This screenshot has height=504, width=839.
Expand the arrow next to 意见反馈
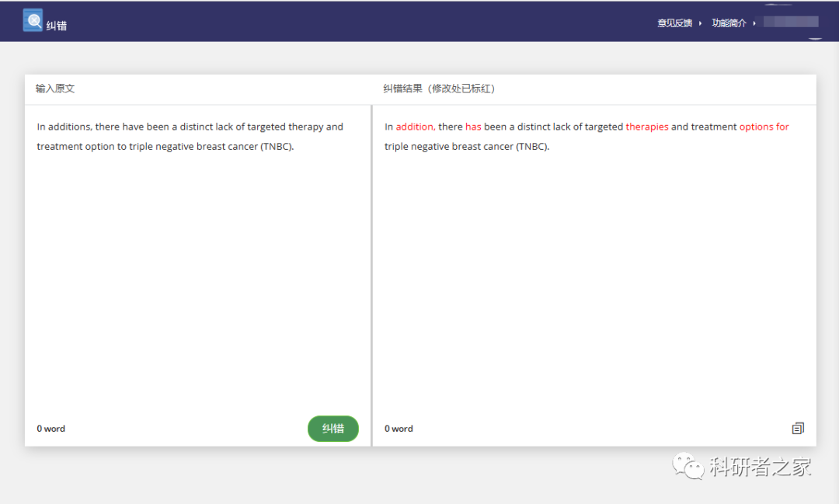700,23
